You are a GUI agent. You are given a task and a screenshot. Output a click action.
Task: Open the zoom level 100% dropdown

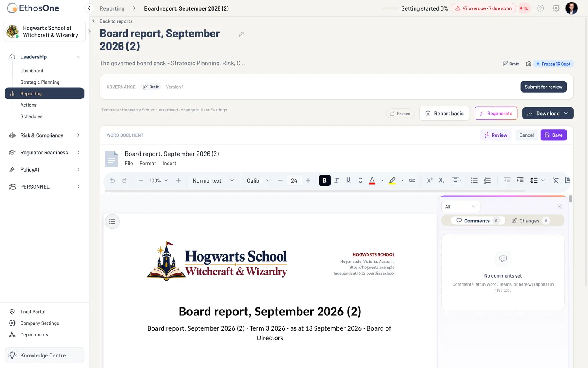tap(159, 180)
